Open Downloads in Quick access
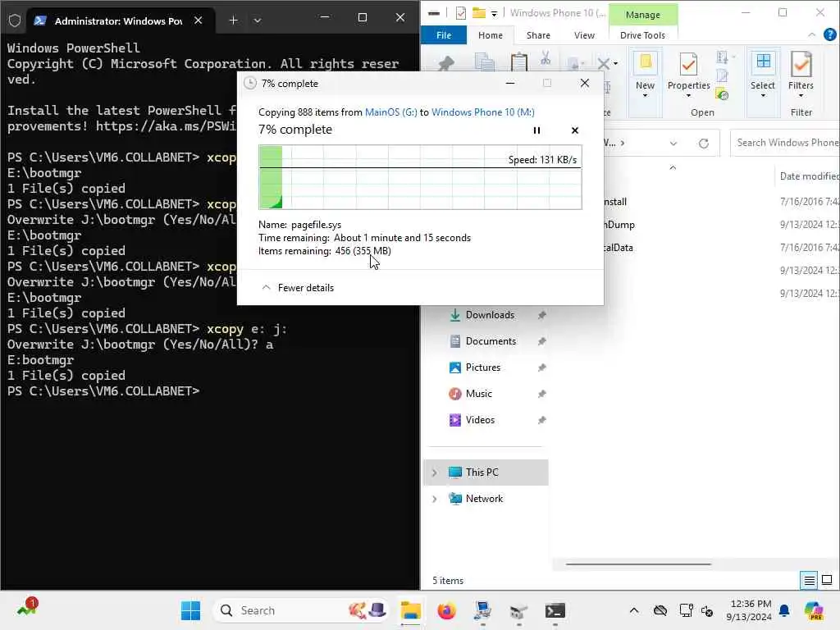 (x=490, y=315)
